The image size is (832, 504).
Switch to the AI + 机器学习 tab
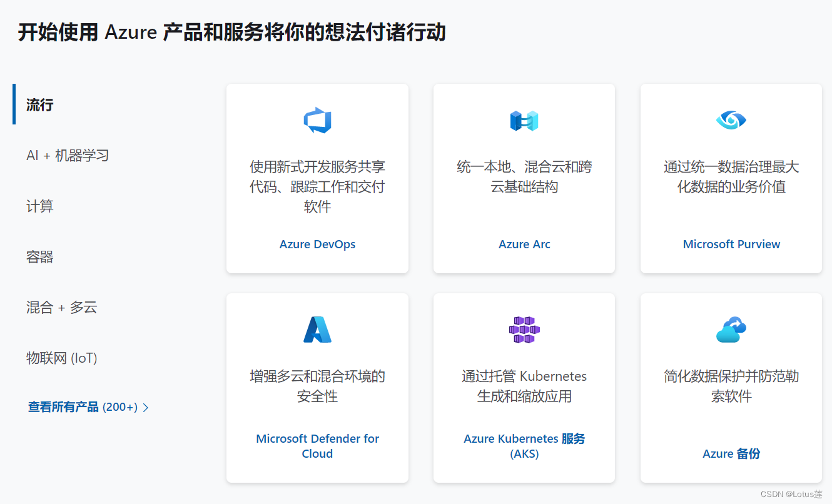(68, 155)
